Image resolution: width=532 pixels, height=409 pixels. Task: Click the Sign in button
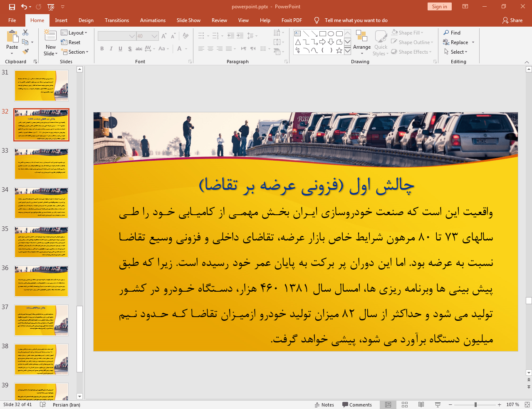pos(439,6)
